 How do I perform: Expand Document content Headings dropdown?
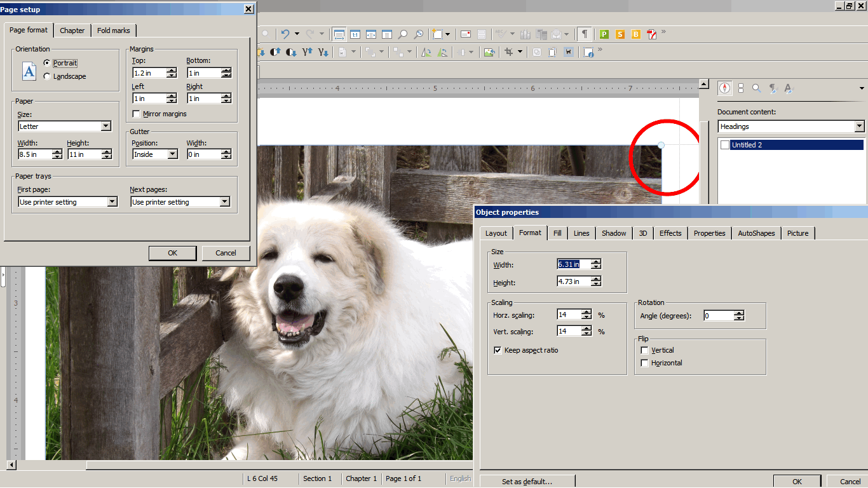point(859,126)
